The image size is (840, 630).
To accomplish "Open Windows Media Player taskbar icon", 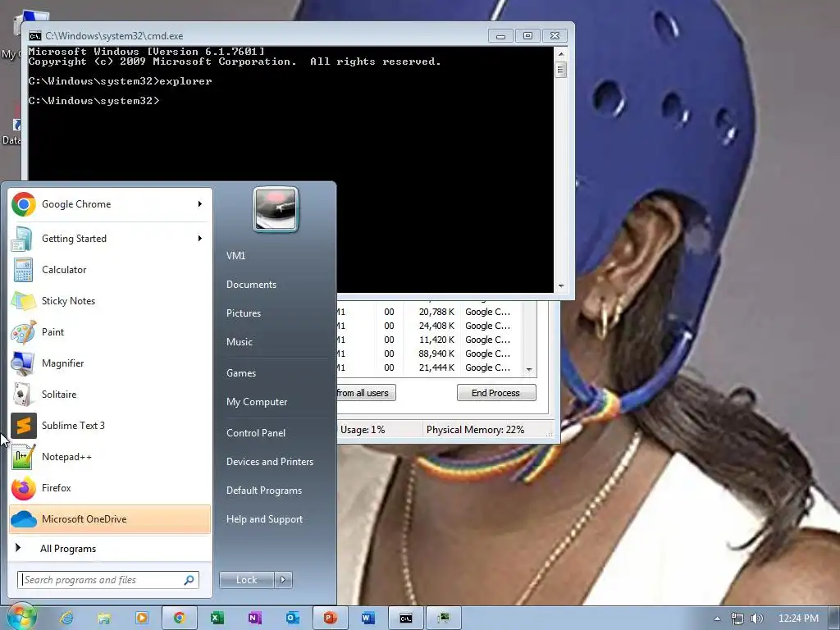I will [x=141, y=618].
